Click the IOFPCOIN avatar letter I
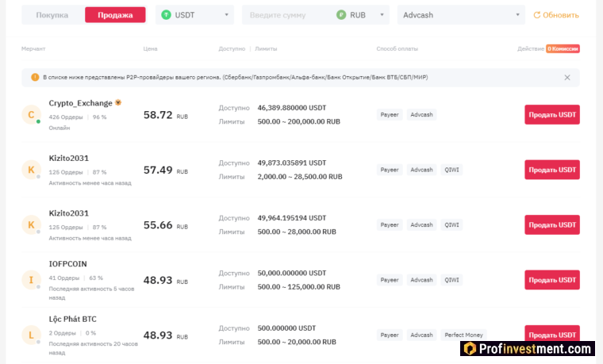603x364 pixels. 31,280
